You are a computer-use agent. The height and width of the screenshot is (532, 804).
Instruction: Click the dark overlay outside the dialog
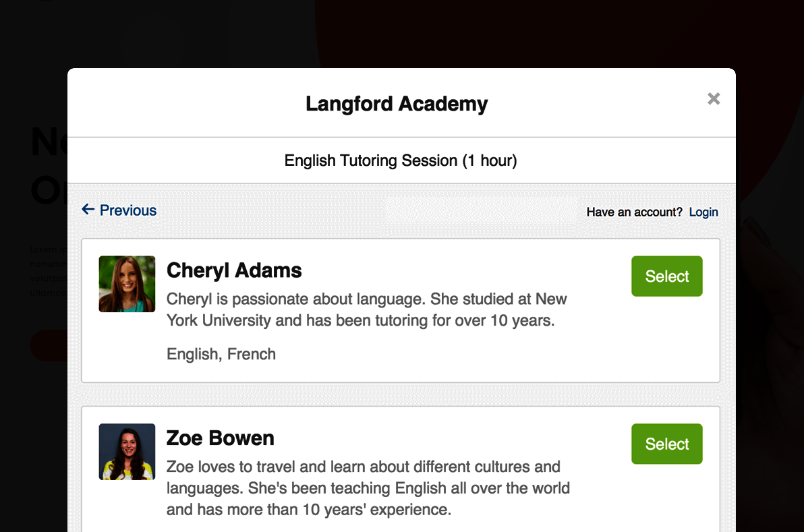click(769, 359)
